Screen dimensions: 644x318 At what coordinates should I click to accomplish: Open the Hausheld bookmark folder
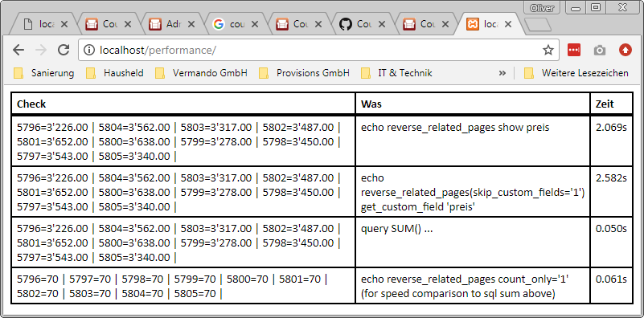pyautogui.click(x=115, y=73)
